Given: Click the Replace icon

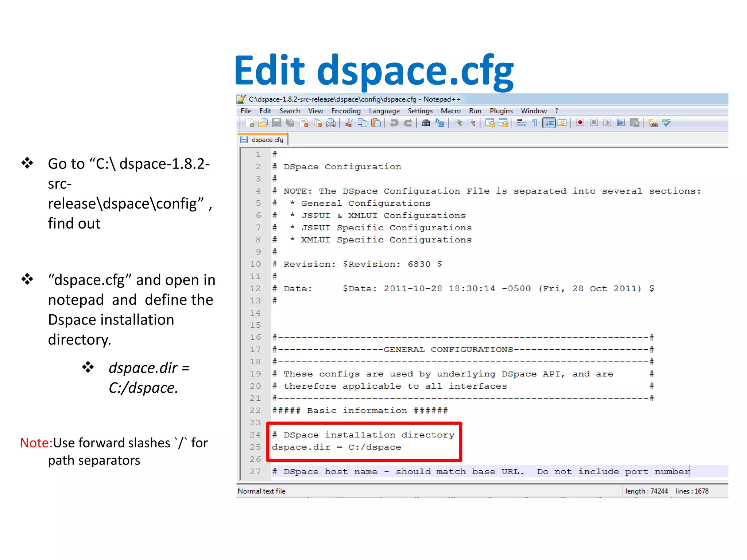Looking at the screenshot, I should pyautogui.click(x=440, y=123).
